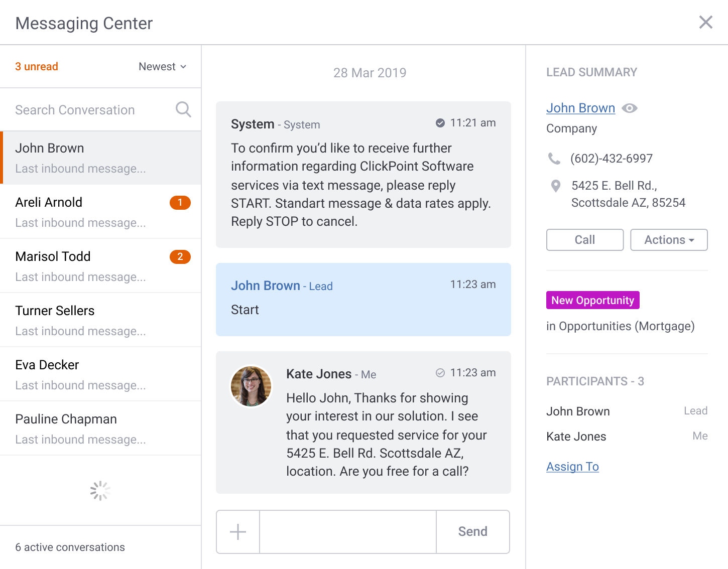This screenshot has width=728, height=569.
Task: Open the Newest sort dropdown
Action: point(162,67)
